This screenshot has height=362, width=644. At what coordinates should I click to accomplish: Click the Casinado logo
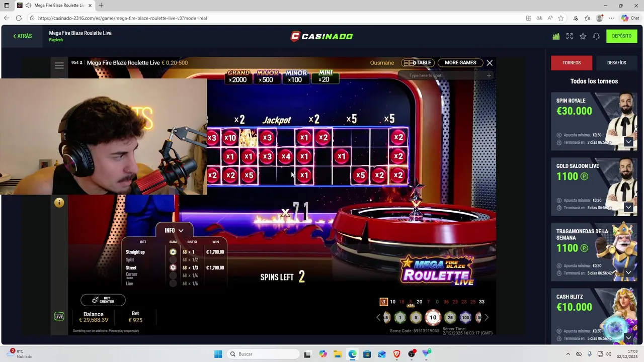321,36
